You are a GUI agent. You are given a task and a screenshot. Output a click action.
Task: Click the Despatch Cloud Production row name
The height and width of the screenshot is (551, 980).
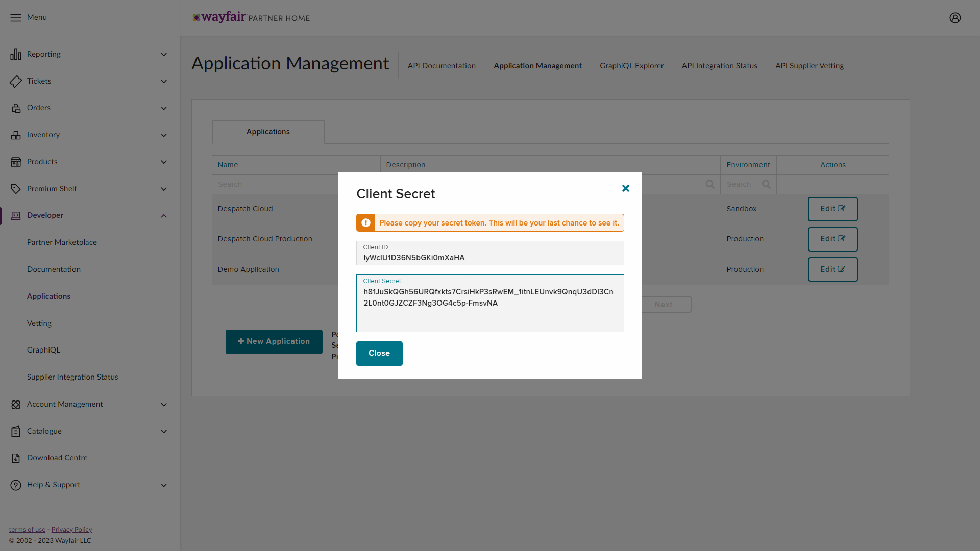264,239
